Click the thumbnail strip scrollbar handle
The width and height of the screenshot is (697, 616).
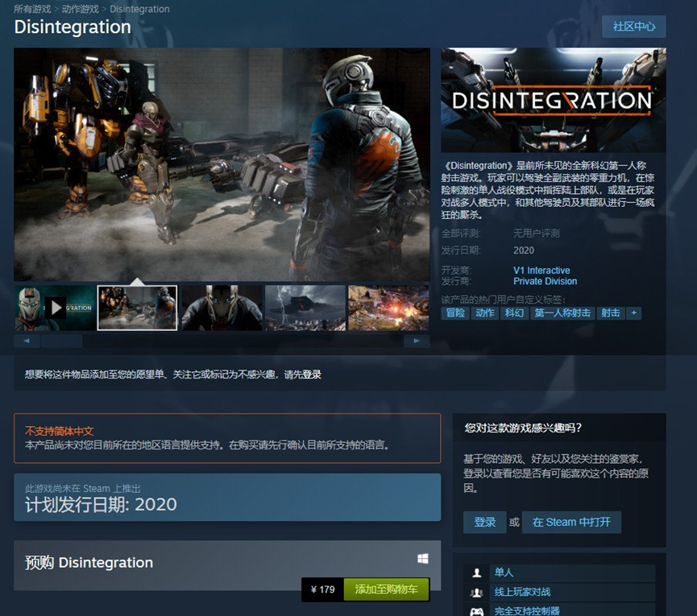(x=62, y=341)
